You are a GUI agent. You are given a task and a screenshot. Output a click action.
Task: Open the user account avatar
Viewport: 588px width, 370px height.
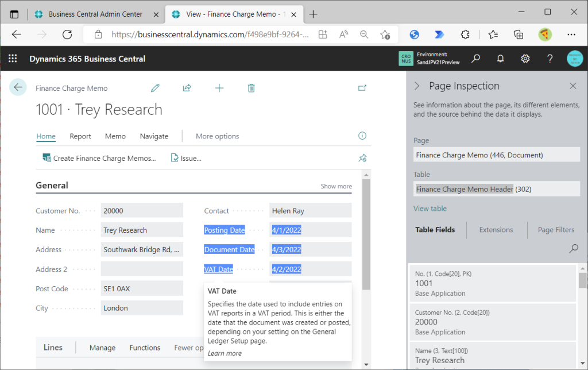click(x=575, y=59)
